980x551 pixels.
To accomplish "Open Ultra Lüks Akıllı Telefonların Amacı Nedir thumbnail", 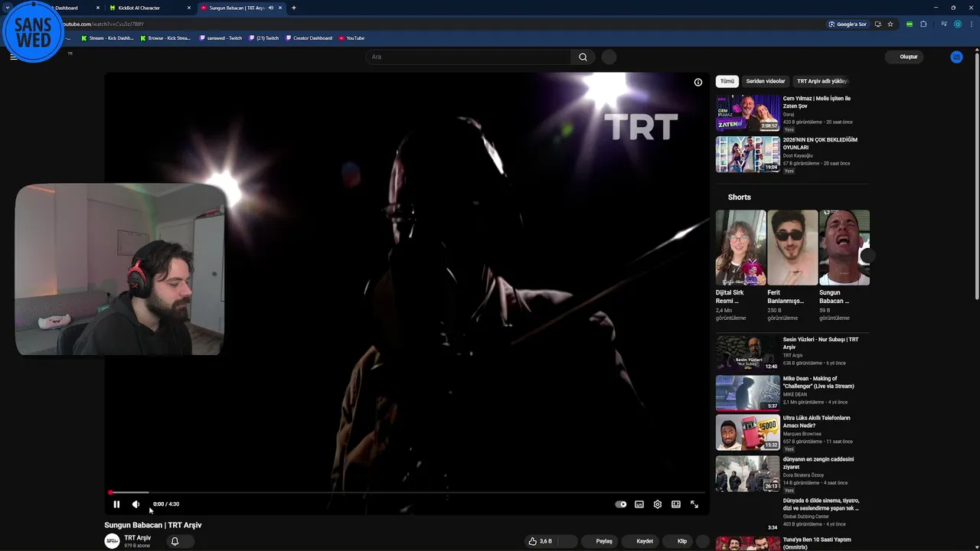I will coord(747,432).
